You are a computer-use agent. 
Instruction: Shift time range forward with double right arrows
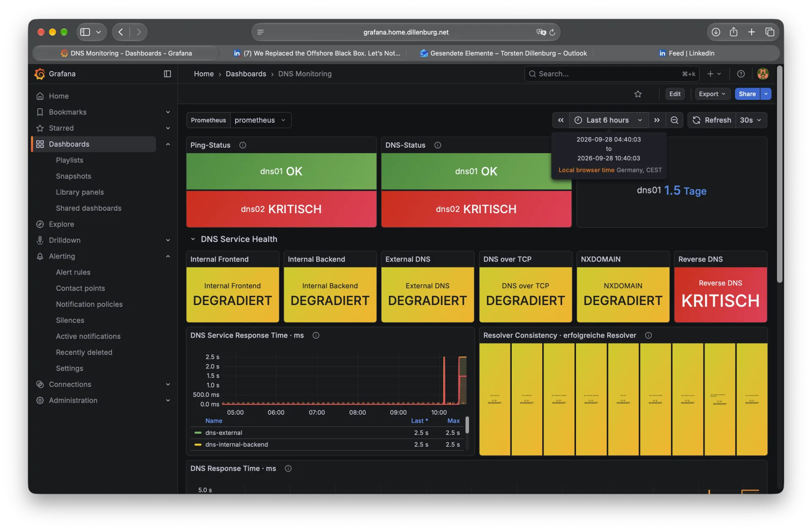[657, 120]
